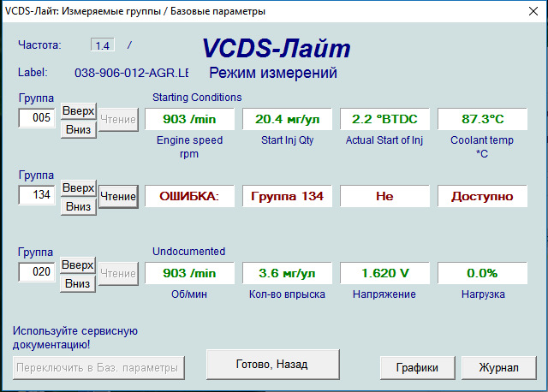Click the Частота: label

39,45
